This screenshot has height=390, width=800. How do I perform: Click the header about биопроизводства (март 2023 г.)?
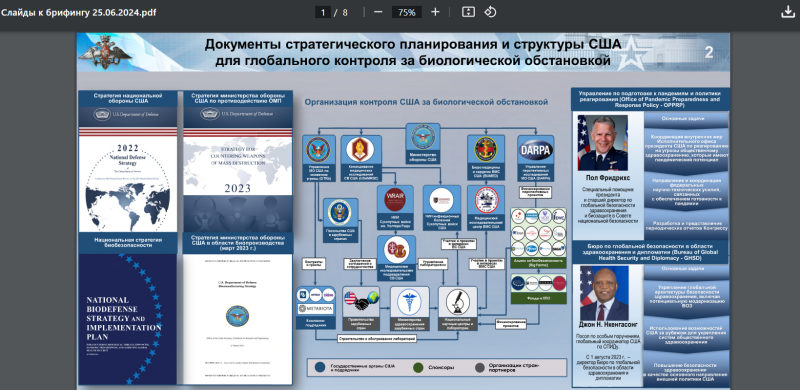tap(238, 242)
